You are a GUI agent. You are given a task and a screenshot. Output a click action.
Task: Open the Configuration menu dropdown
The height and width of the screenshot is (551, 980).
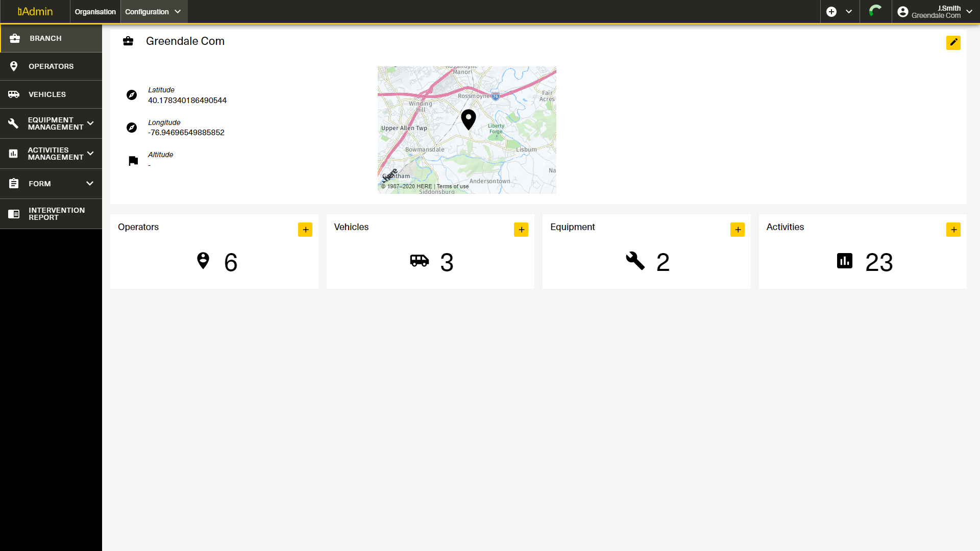coord(153,12)
